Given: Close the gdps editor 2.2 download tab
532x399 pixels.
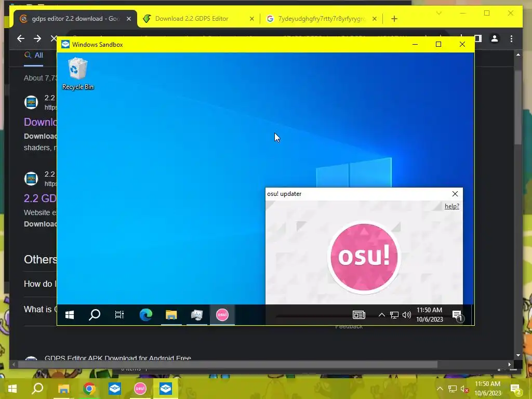Looking at the screenshot, I should coord(129,19).
